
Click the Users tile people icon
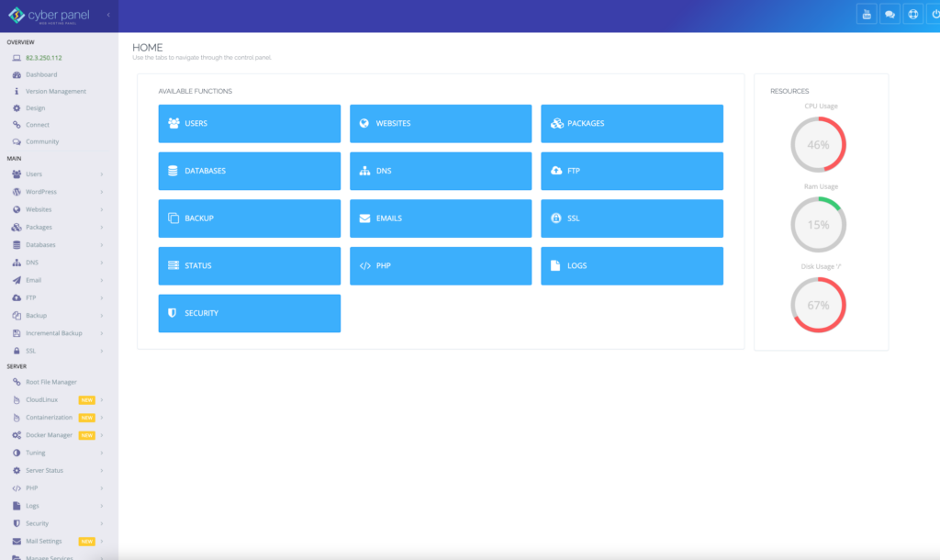pyautogui.click(x=173, y=123)
